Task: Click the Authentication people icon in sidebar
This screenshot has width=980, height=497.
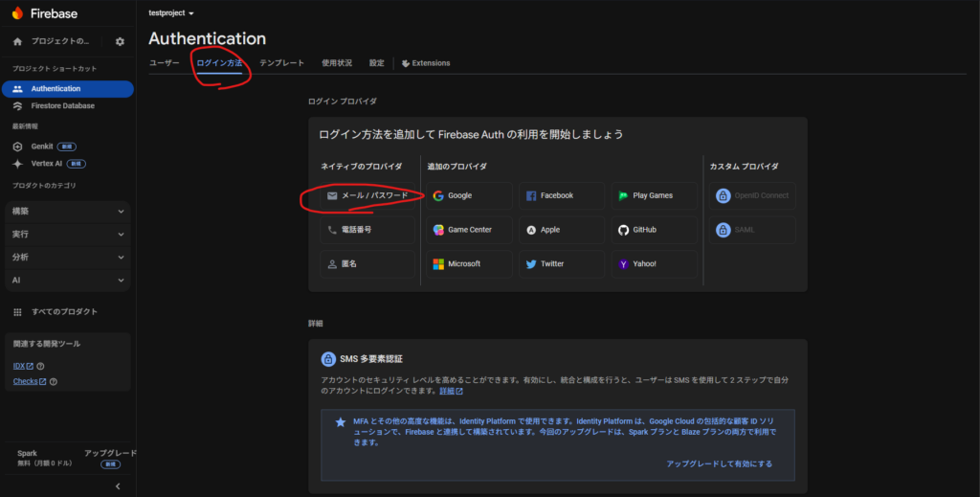Action: point(17,89)
